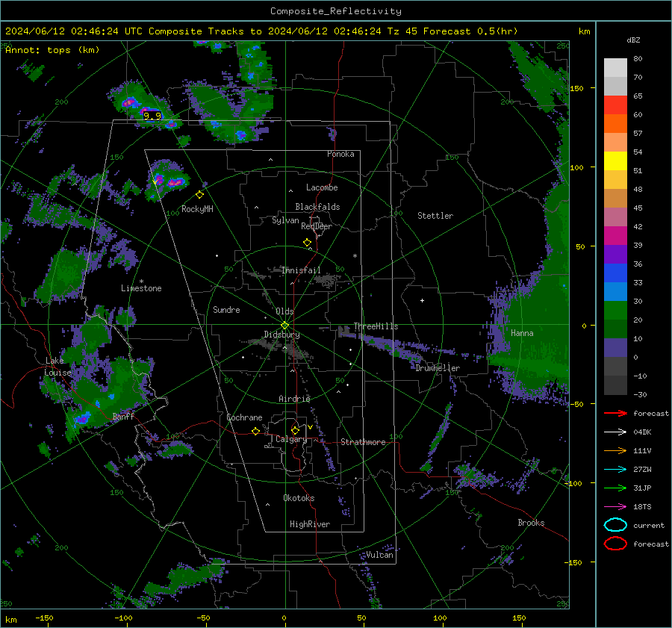Image resolution: width=672 pixels, height=628 pixels.
Task: Click the Lacombe city label
Action: [x=322, y=187]
